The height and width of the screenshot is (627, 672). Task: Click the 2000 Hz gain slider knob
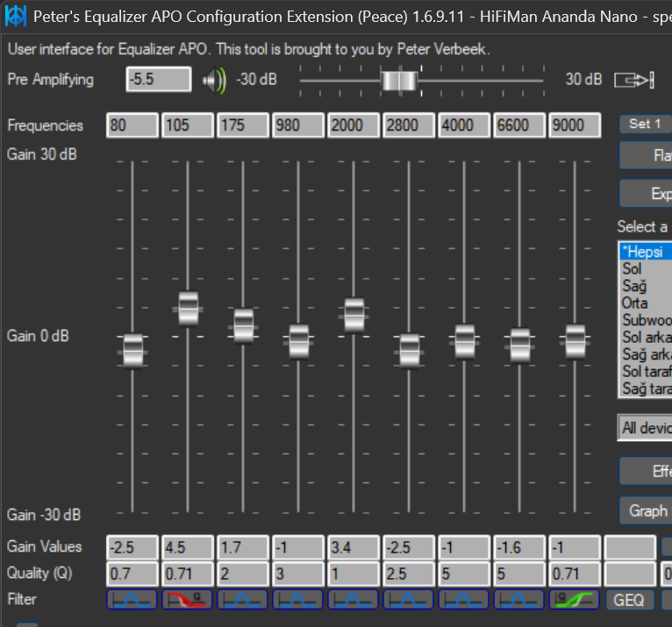354,316
